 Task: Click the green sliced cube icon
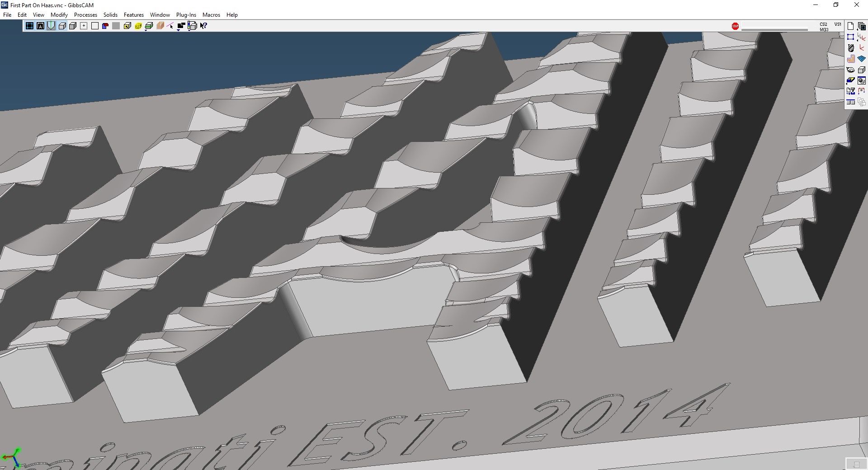[149, 25]
